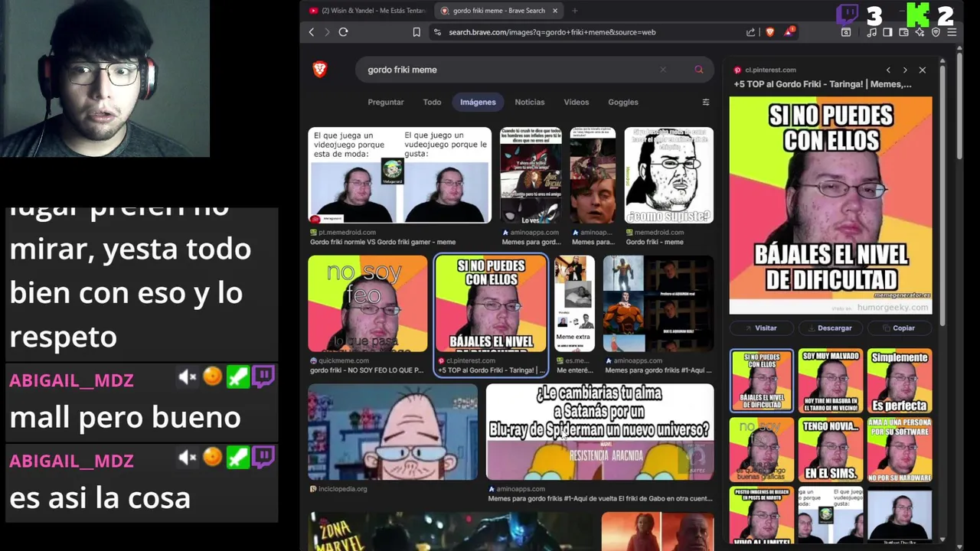Toggle the browser sidebar panel icon

coord(887,32)
